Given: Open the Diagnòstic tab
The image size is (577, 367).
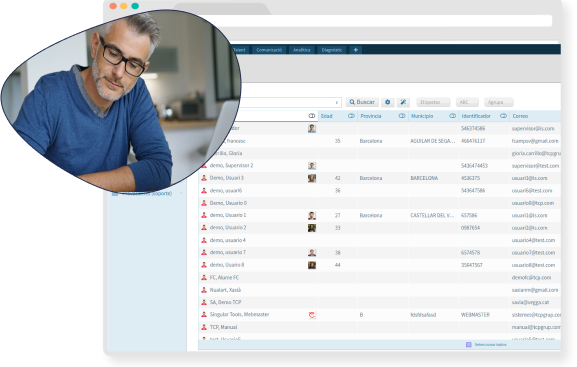Looking at the screenshot, I should click(x=332, y=50).
